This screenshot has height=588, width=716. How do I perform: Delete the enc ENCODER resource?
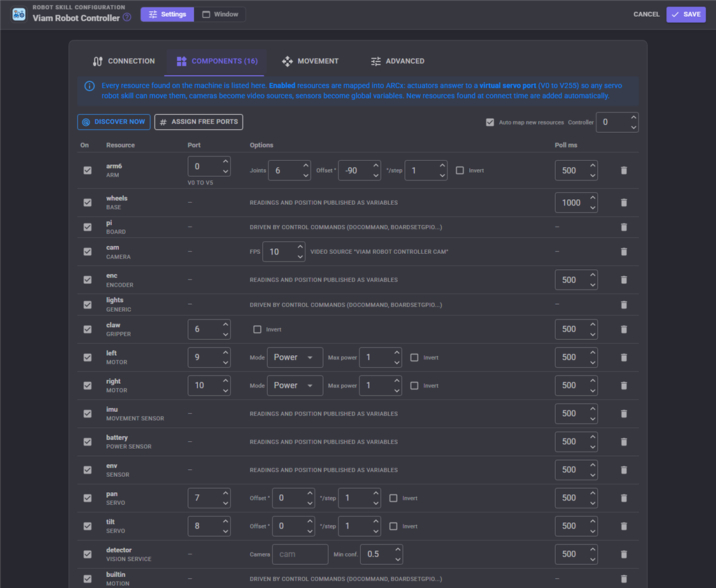tap(624, 280)
